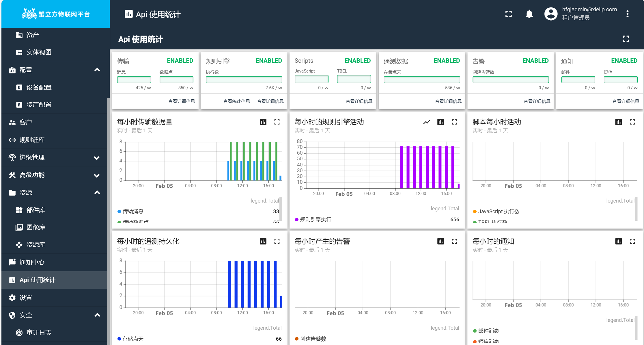Maximize the 每小时的通知 widget

tap(632, 241)
